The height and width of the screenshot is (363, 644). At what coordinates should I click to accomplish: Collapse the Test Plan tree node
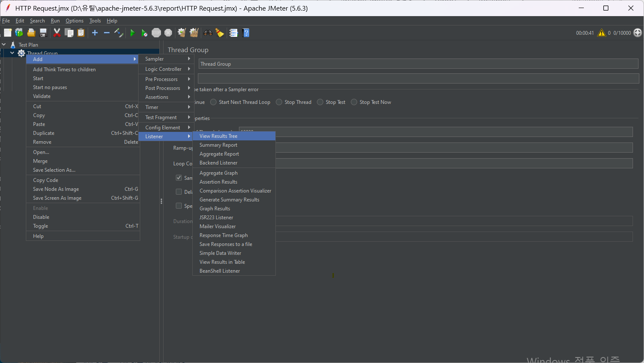[4, 45]
